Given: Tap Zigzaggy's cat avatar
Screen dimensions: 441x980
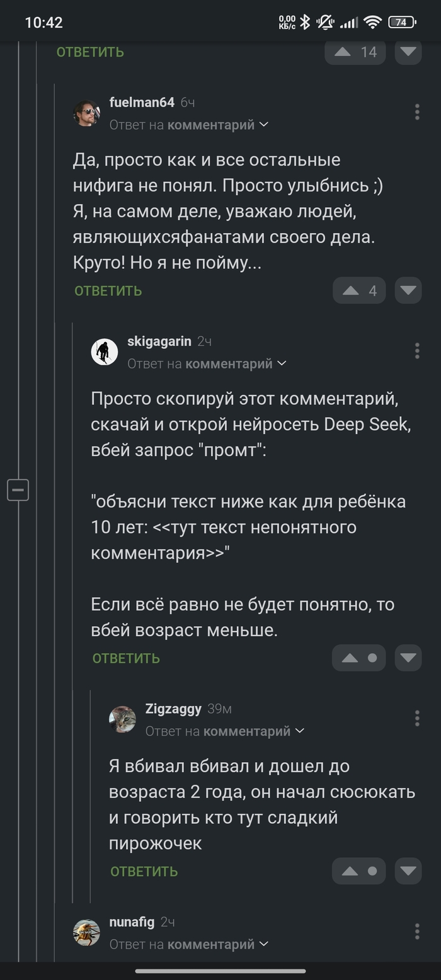Looking at the screenshot, I should 123,719.
